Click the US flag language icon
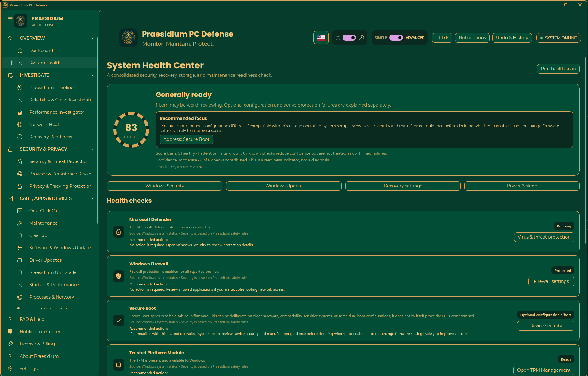The width and height of the screenshot is (588, 376). (321, 38)
